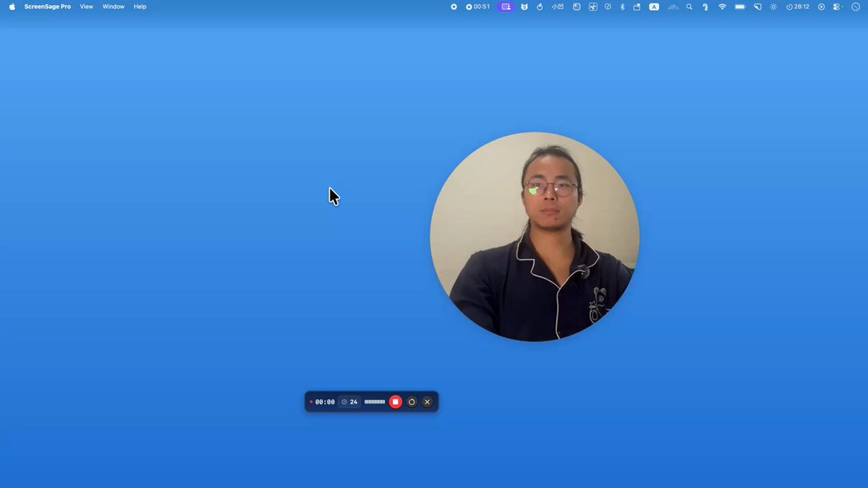Click the 00:00 elapsed recording time
Viewport: 868px width, 488px height.
pyautogui.click(x=323, y=402)
